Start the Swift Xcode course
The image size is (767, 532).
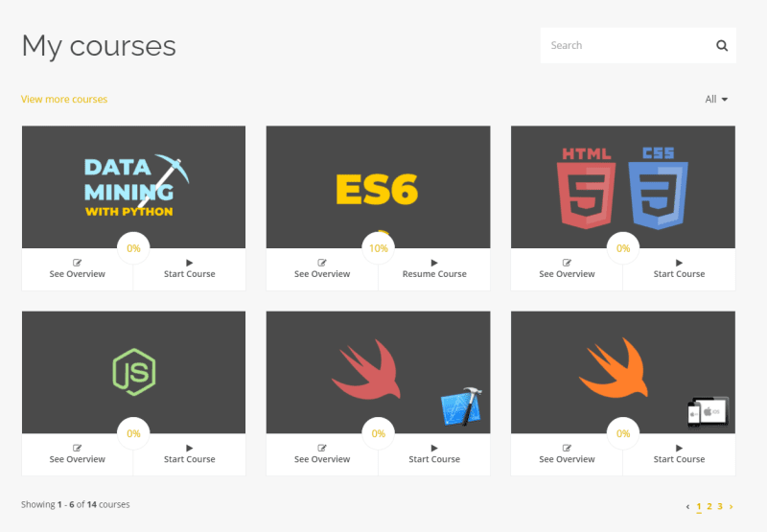(x=434, y=454)
